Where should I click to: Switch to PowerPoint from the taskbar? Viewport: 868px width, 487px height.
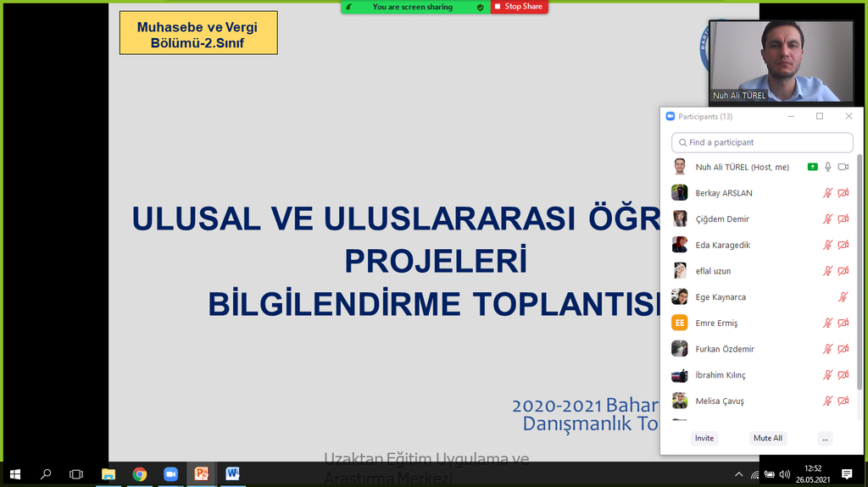coord(202,474)
